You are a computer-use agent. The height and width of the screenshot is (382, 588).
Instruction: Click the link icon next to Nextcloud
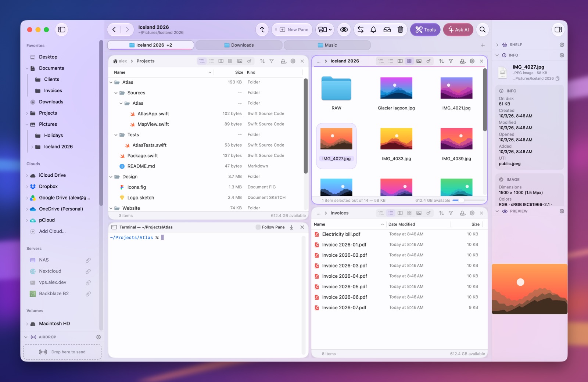[x=88, y=271]
